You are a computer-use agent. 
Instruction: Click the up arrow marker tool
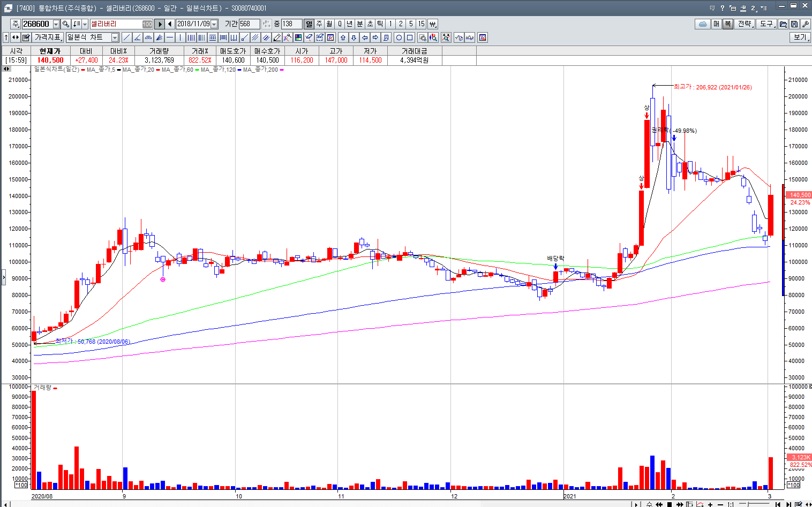[343, 37]
